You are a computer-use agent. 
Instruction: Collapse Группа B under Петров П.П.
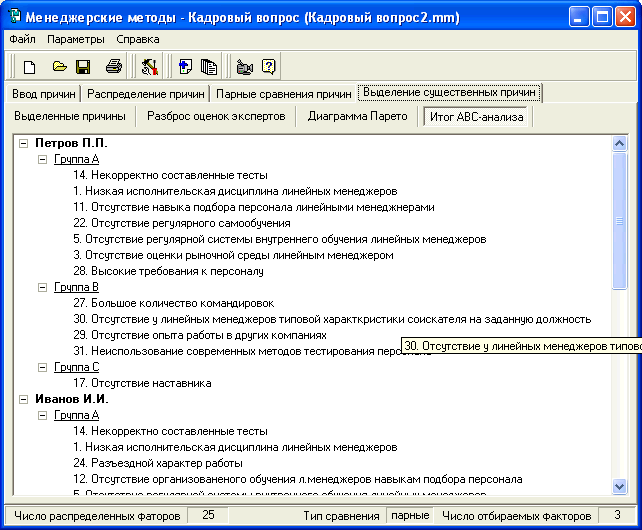pos(42,288)
